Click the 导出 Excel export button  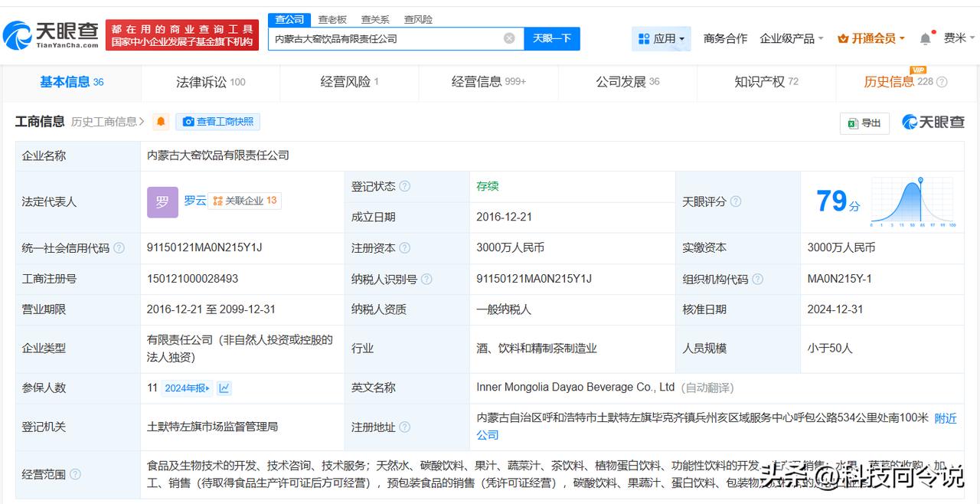(864, 123)
